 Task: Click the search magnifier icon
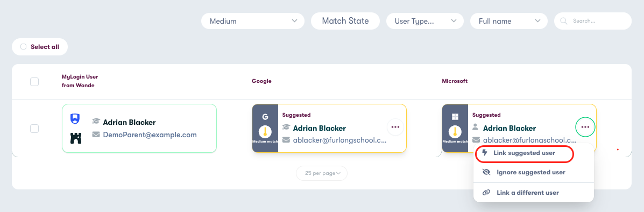coord(564,20)
